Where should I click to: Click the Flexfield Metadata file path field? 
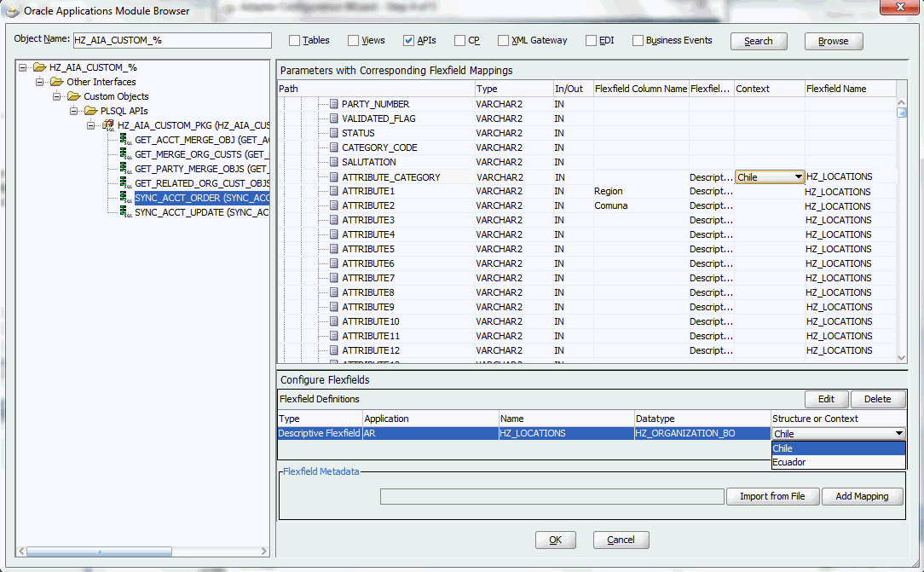(552, 497)
